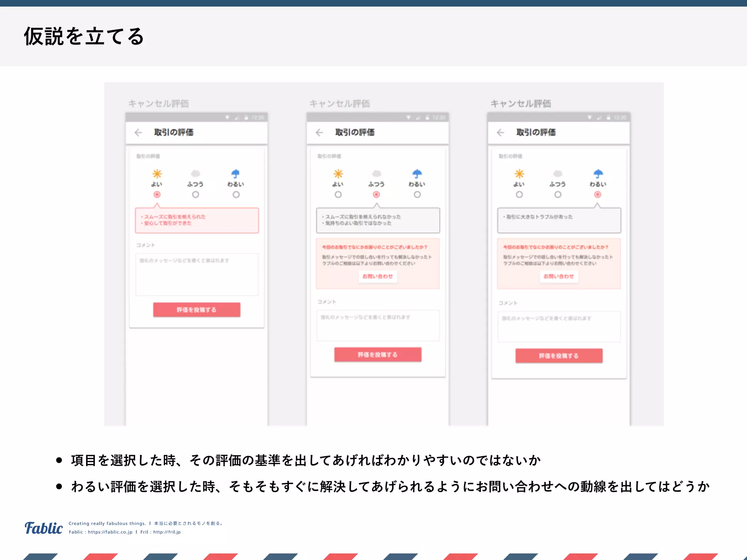
Task: Select the よい radio button in left mockup
Action: (x=157, y=194)
